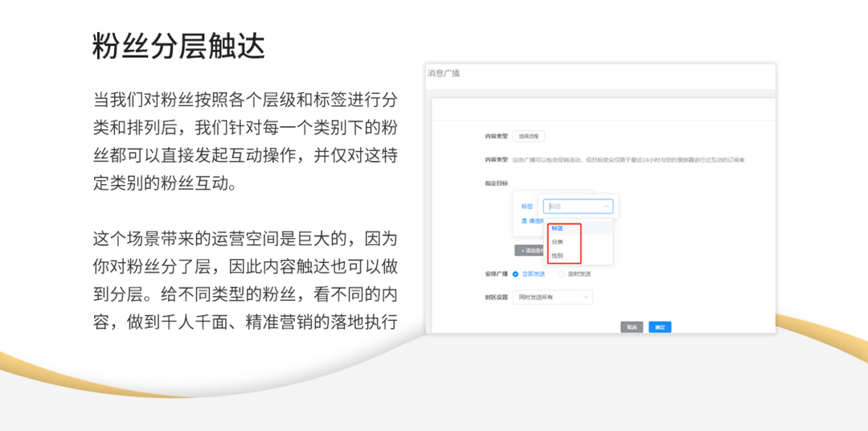Click the blue 标签 link in condition box
The height and width of the screenshot is (431, 868).
[x=527, y=206]
